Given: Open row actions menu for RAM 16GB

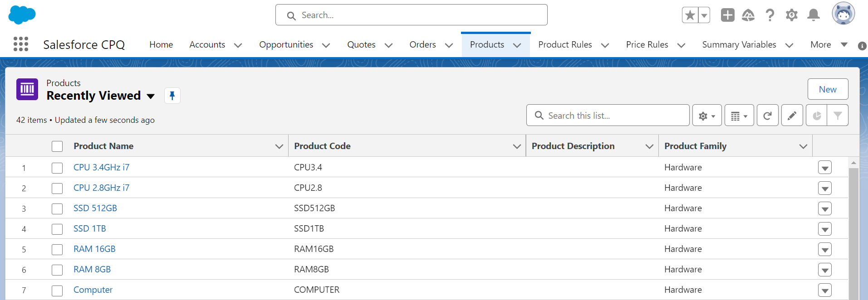Looking at the screenshot, I should tap(824, 250).
